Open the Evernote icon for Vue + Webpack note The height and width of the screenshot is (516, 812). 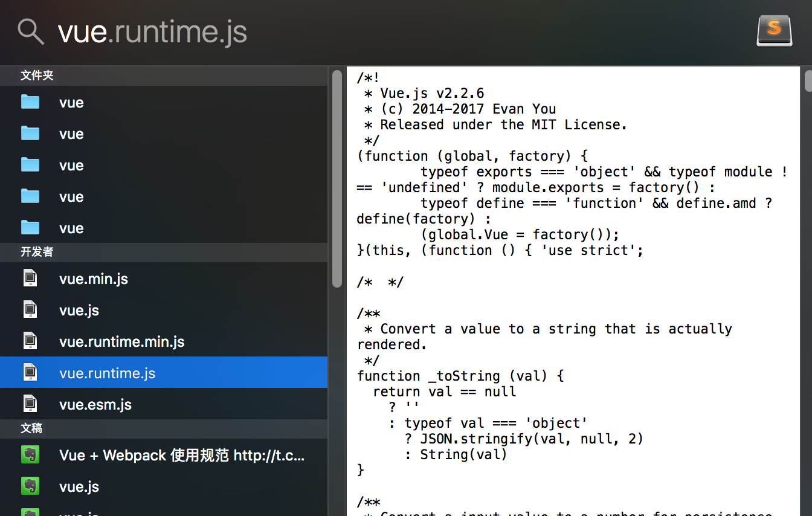click(x=30, y=454)
